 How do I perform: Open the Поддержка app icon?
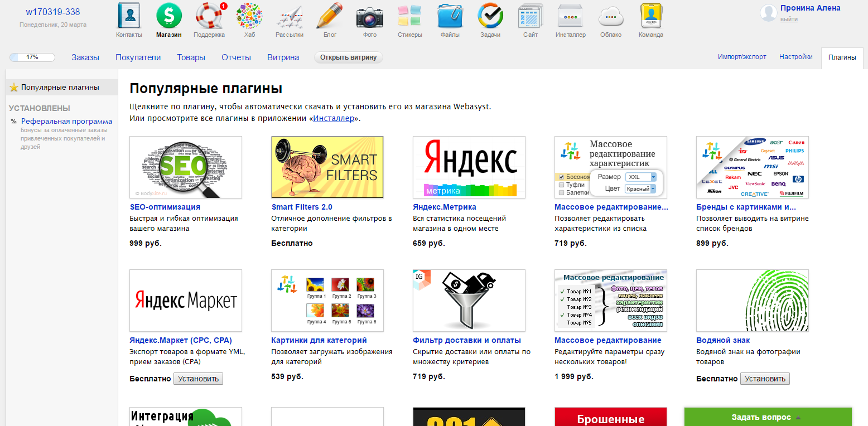[x=209, y=17]
